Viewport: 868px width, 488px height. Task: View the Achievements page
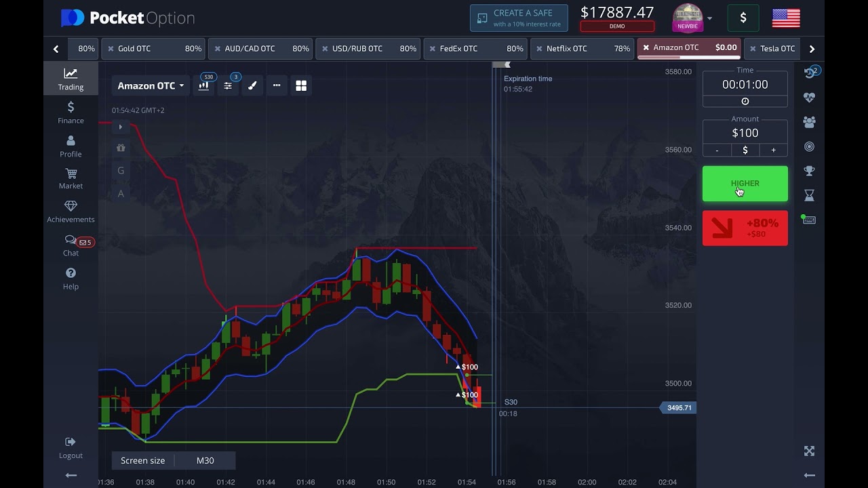[71, 211]
